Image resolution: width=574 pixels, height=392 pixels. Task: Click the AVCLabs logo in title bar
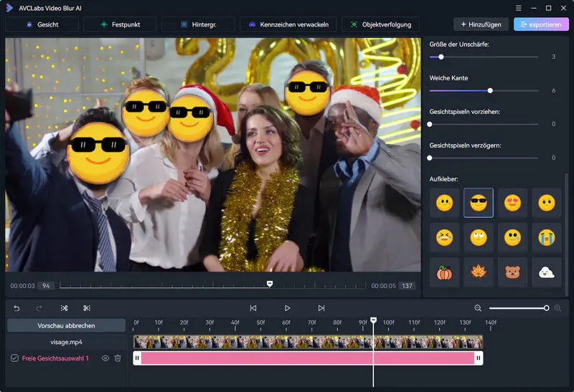click(9, 8)
